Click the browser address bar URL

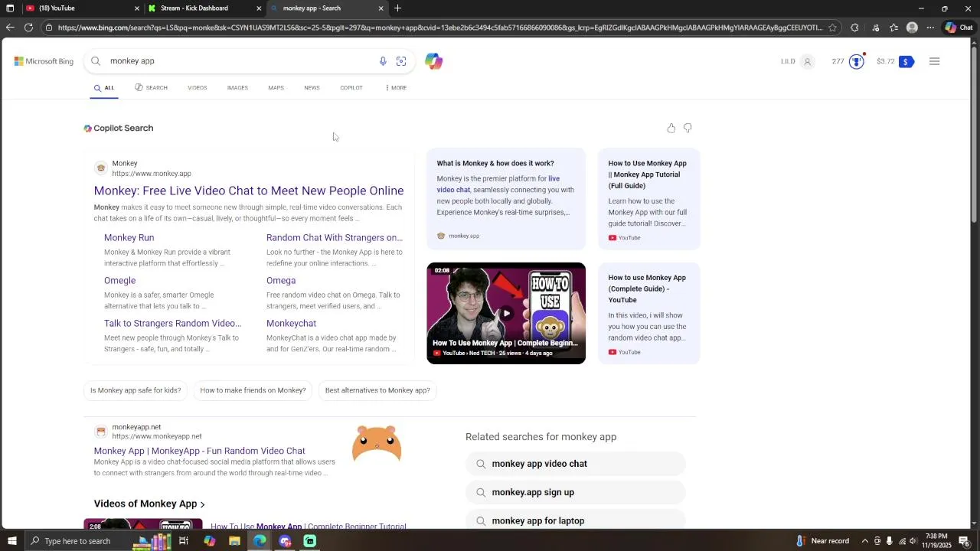(x=439, y=28)
